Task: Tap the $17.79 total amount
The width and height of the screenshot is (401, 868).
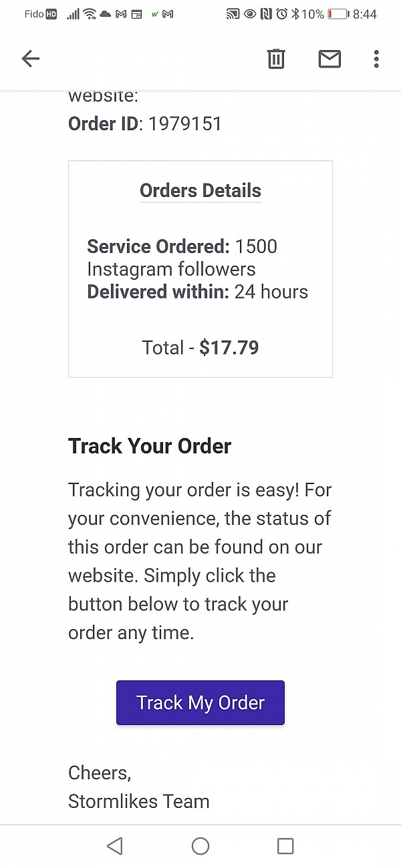Action: [229, 347]
